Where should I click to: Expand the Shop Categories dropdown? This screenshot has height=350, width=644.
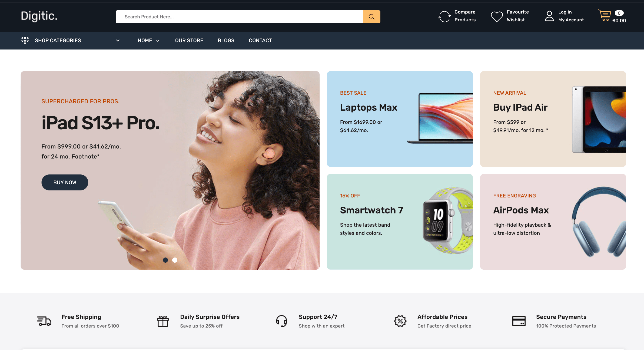[x=70, y=41]
